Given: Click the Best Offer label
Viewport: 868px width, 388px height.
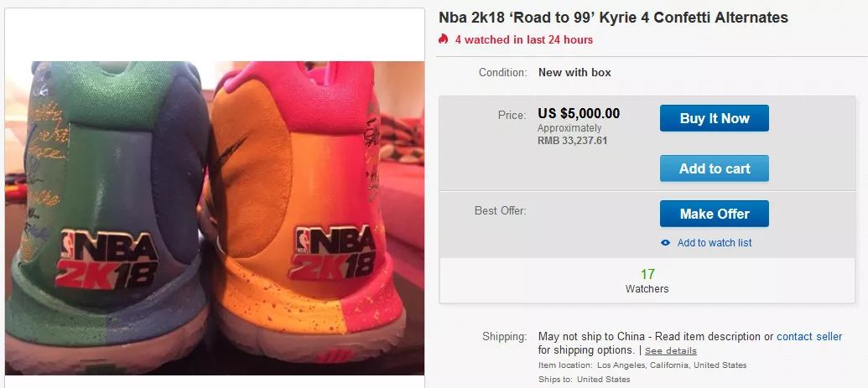Looking at the screenshot, I should 500,210.
